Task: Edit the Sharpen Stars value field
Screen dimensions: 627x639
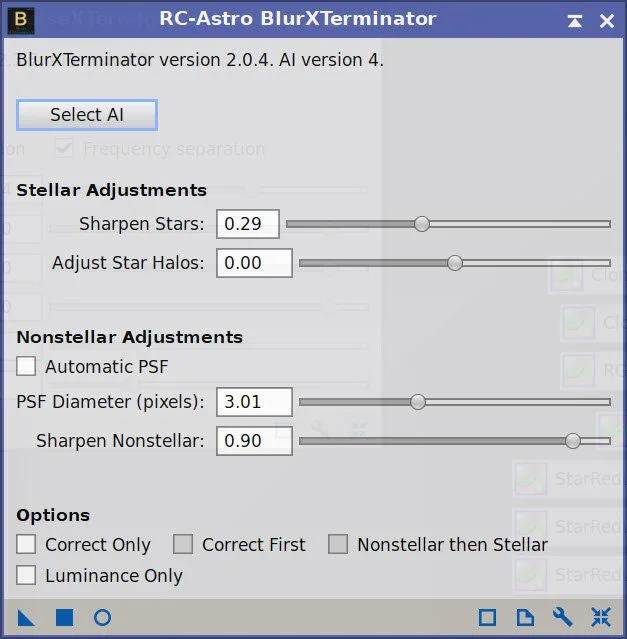Action: [248, 224]
